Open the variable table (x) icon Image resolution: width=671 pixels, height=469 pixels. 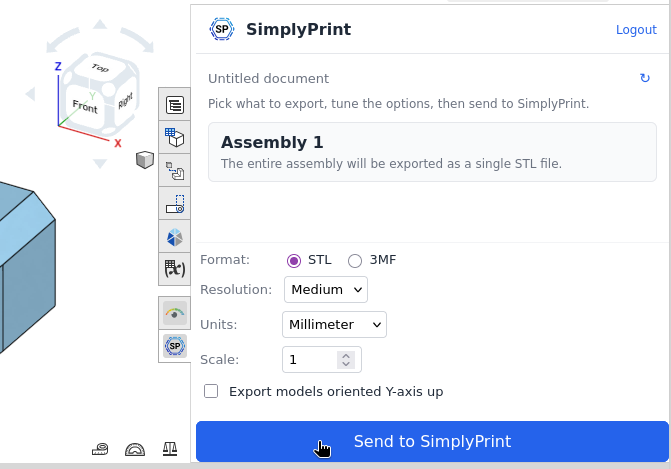point(175,269)
